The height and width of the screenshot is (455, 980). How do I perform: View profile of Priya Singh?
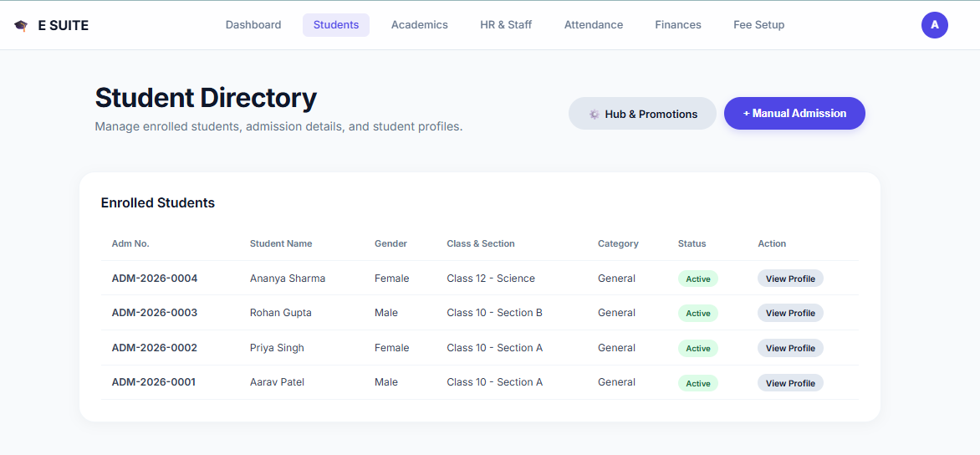pos(791,348)
